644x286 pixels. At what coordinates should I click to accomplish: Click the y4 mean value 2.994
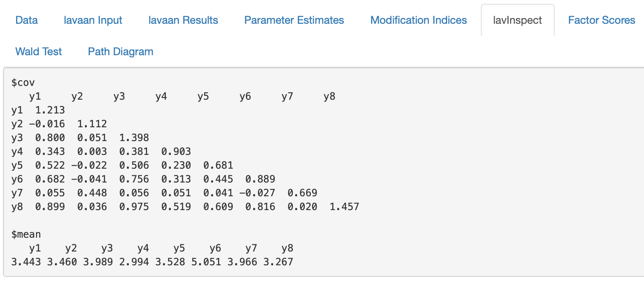click(x=134, y=262)
